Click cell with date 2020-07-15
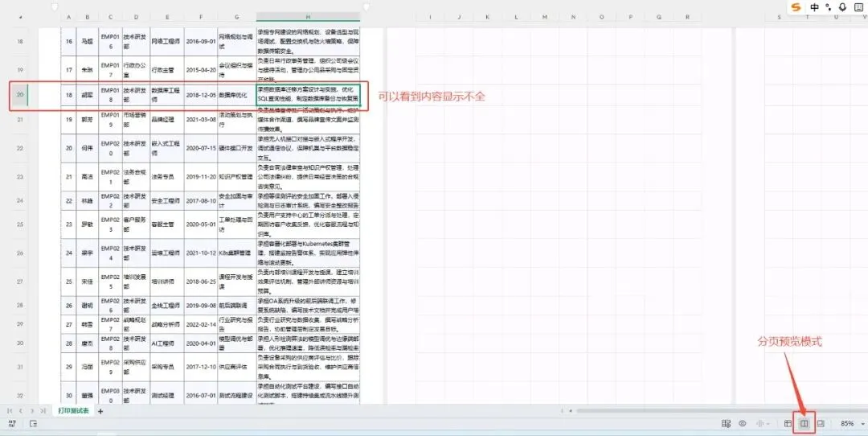This screenshot has height=436, width=868. [201, 148]
